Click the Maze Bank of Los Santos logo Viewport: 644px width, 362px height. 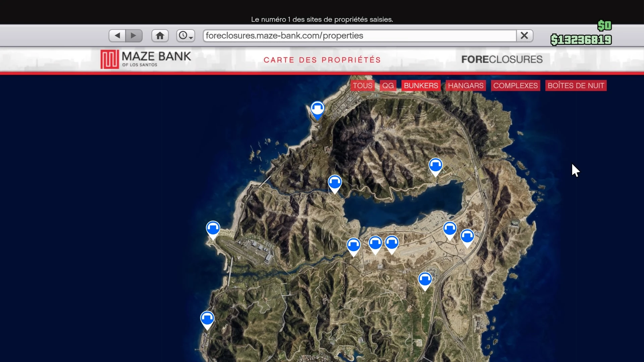[146, 59]
